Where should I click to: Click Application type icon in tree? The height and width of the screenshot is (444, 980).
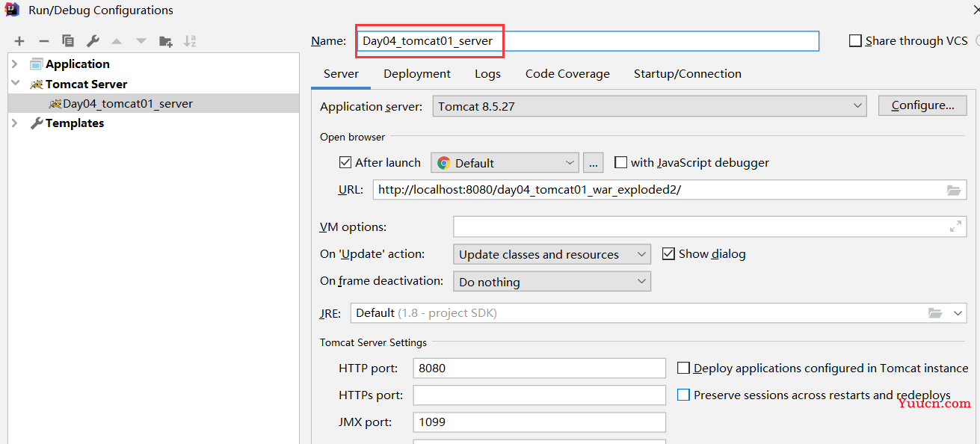(36, 64)
